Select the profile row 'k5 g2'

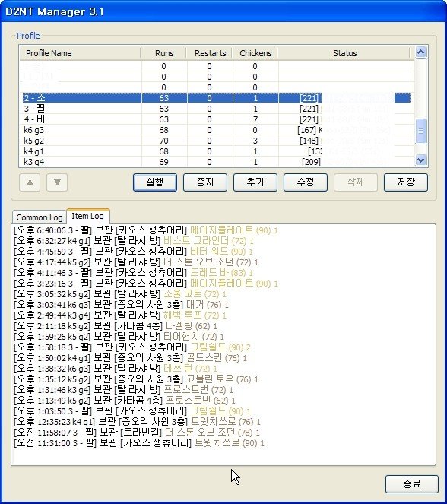tap(215, 141)
